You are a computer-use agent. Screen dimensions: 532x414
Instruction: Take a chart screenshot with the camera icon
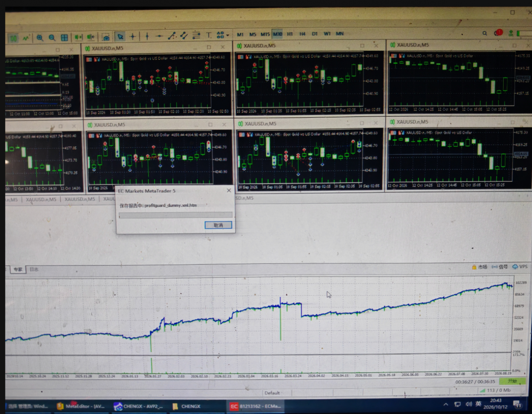[x=106, y=37]
